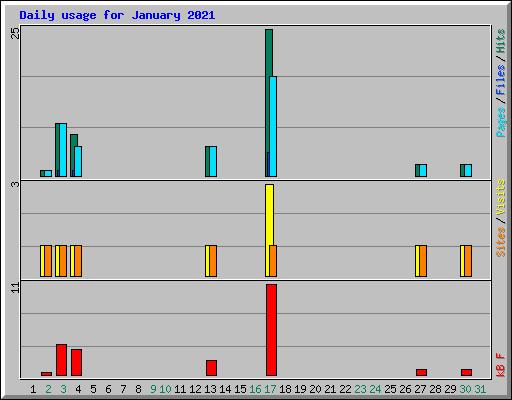Click day label '27' on the x-axis
The image size is (512, 400).
pos(420,389)
